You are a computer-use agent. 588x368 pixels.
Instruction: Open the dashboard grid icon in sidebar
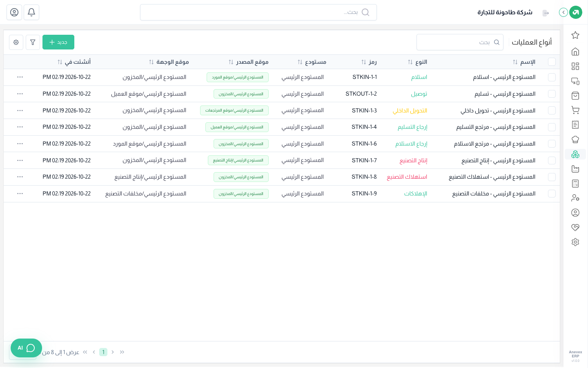pos(575,66)
